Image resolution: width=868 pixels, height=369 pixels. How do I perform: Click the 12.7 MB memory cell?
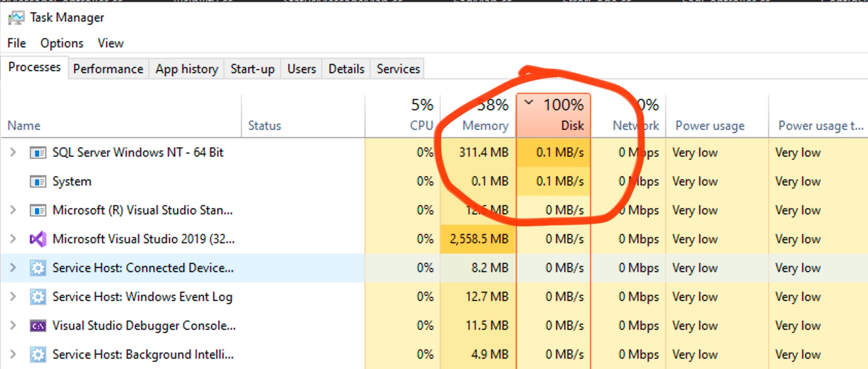[x=478, y=297]
